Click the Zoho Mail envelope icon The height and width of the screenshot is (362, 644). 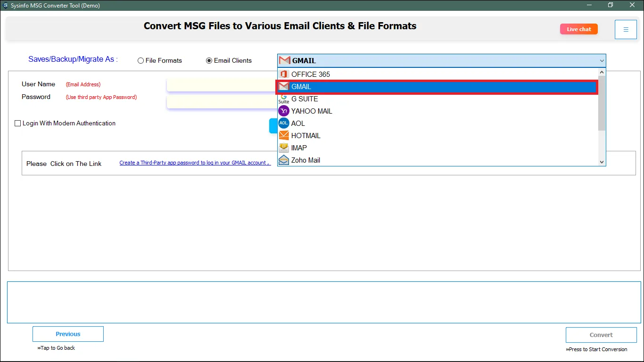(283, 160)
